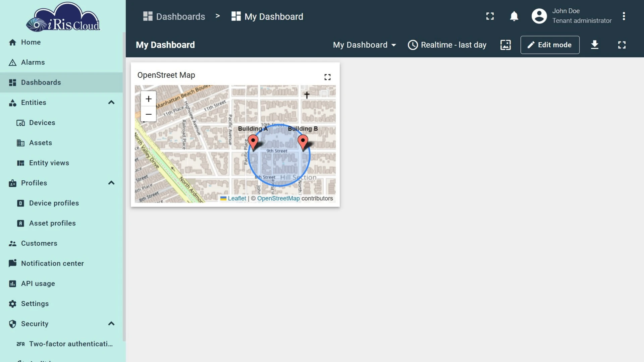644x362 pixels.
Task: Export the dashboard with download icon
Action: point(595,45)
